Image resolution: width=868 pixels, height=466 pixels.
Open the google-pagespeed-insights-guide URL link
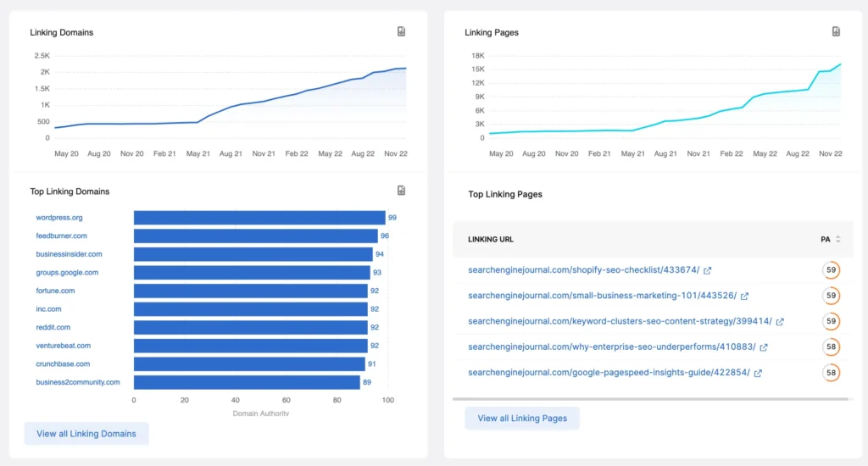coord(609,373)
